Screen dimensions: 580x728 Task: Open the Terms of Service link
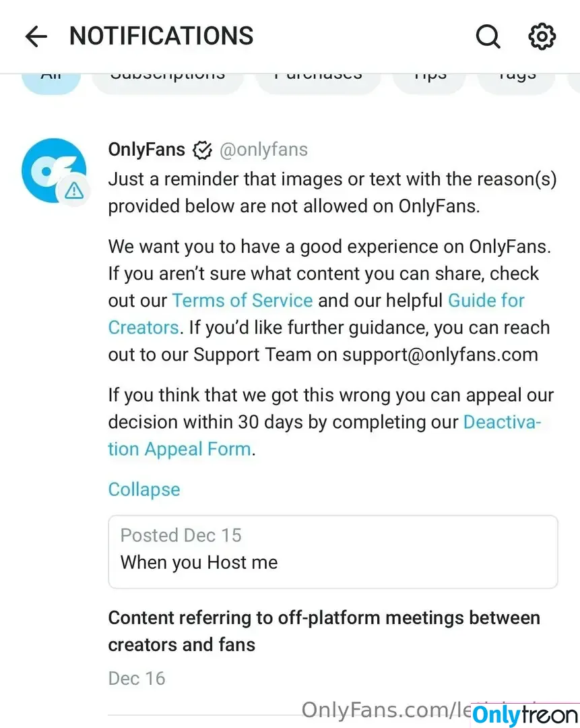[x=243, y=301]
